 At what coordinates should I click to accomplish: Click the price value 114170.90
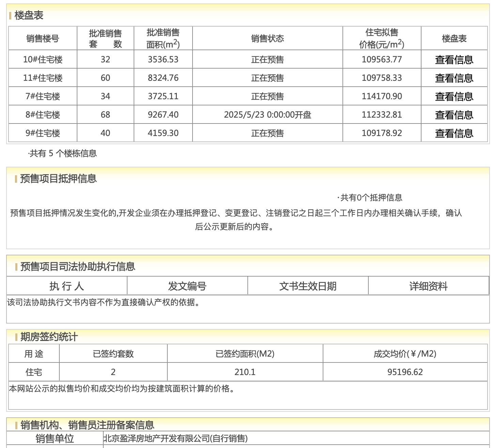(382, 96)
